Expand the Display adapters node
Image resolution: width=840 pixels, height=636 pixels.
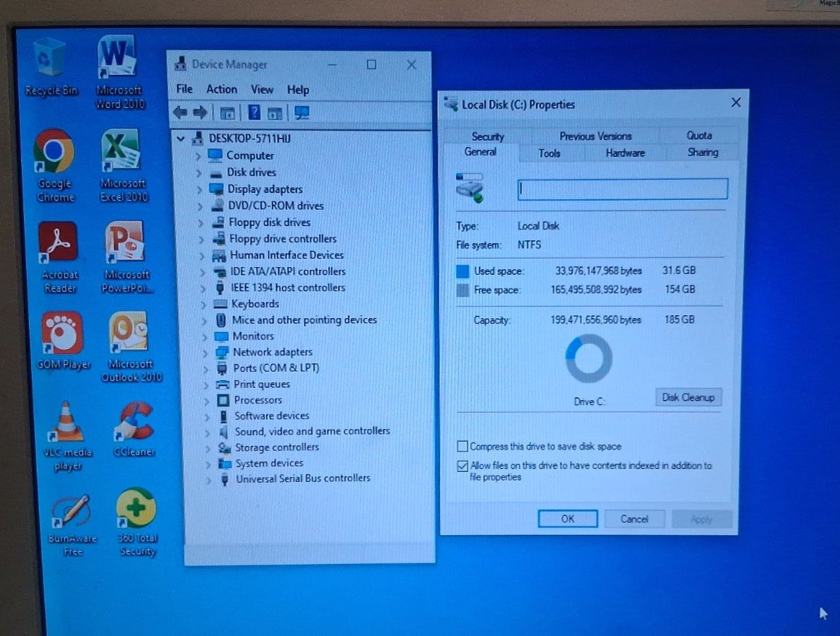(x=199, y=189)
